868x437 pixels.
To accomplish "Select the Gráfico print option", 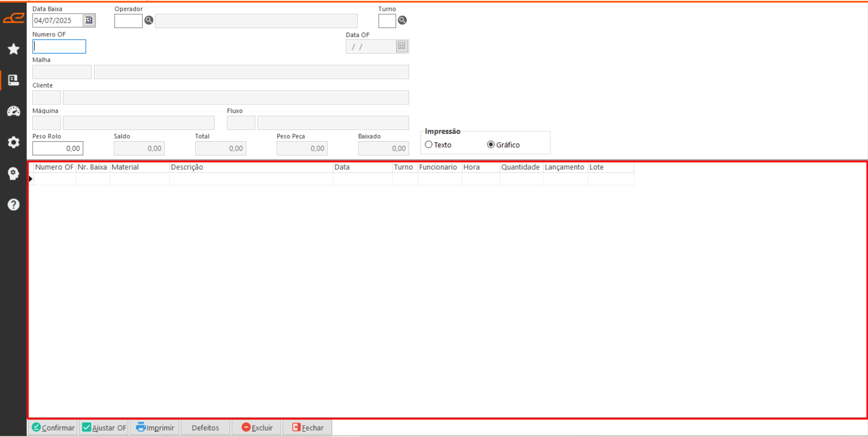I will coord(491,145).
